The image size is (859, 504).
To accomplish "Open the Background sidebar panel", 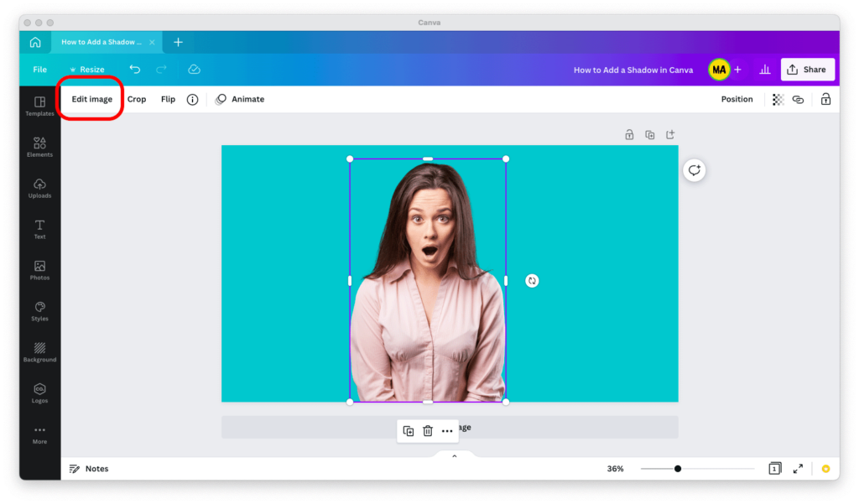I will (40, 353).
